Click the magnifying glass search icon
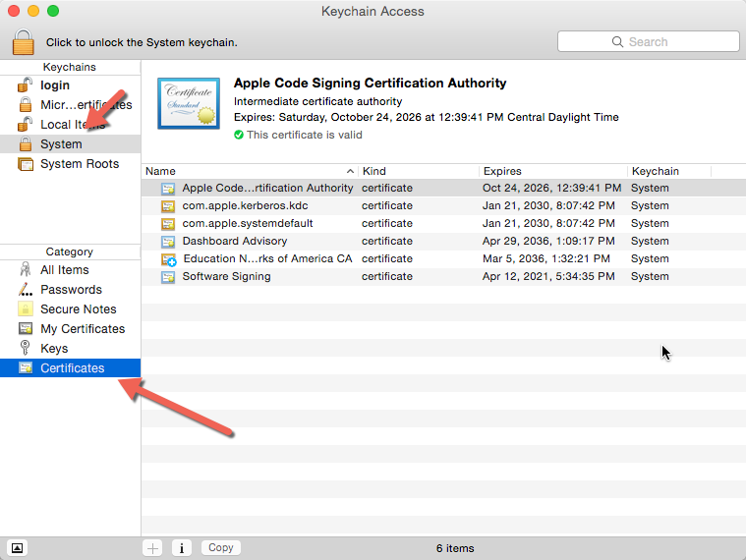 [x=617, y=42]
